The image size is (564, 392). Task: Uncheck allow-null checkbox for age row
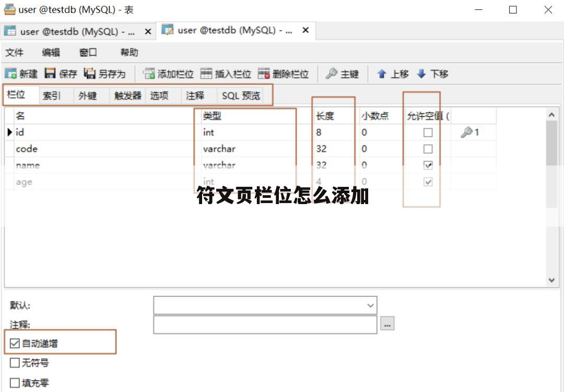pyautogui.click(x=428, y=182)
